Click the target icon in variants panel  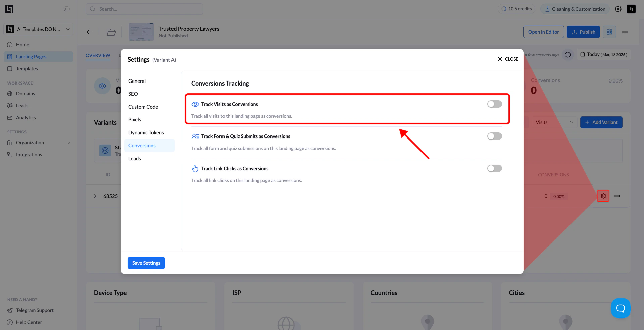point(105,150)
